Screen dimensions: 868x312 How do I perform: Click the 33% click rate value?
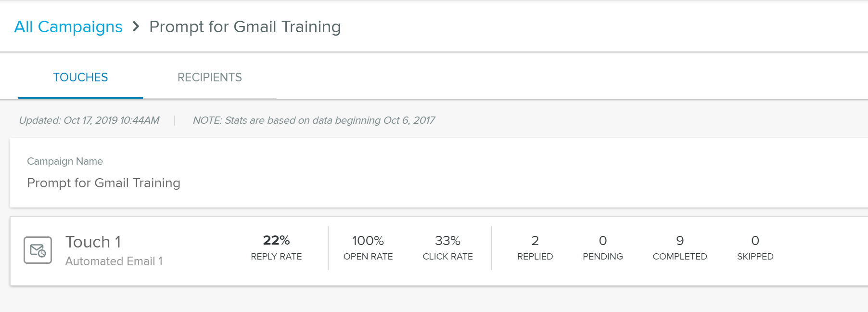pyautogui.click(x=447, y=241)
